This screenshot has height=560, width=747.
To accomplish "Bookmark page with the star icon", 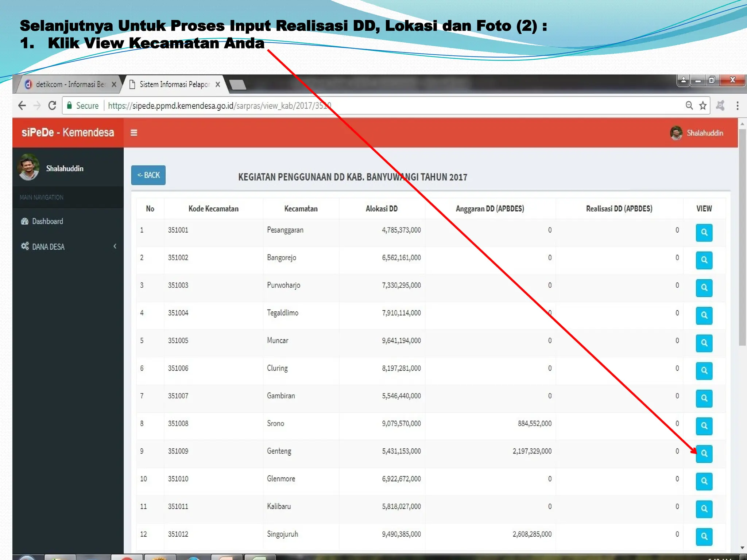I will (x=703, y=106).
